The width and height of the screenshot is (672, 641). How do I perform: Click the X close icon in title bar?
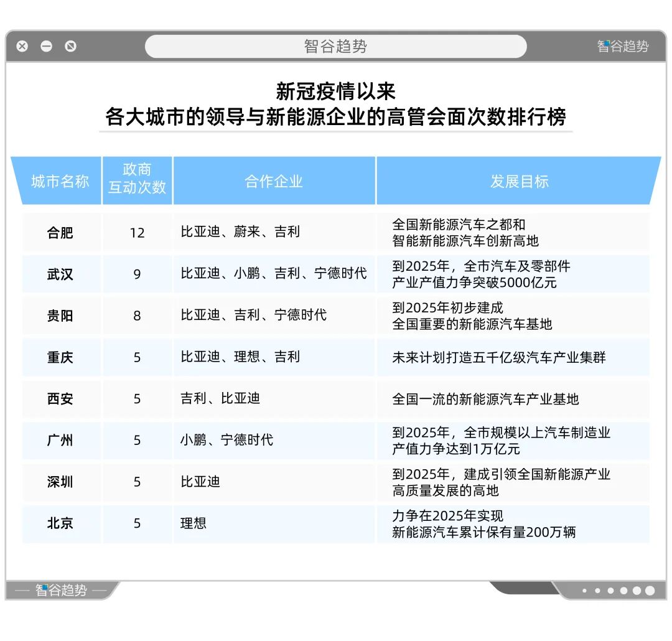[22, 46]
